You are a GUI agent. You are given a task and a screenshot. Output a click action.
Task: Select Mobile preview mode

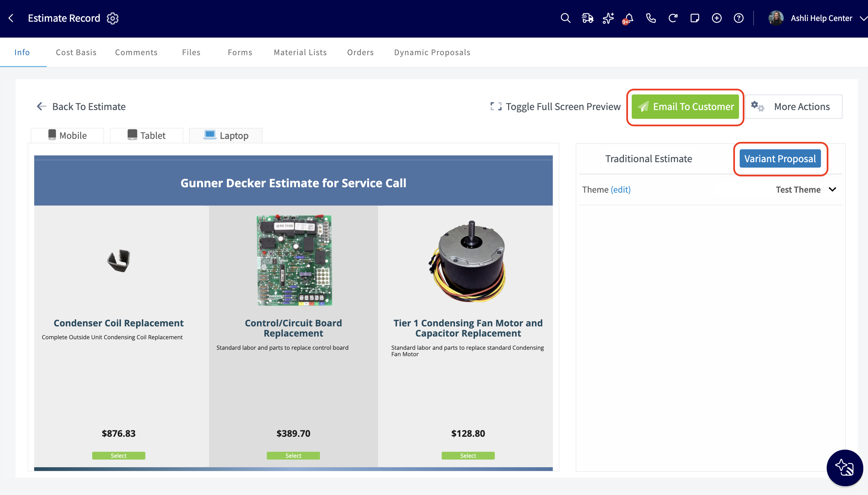tap(67, 135)
